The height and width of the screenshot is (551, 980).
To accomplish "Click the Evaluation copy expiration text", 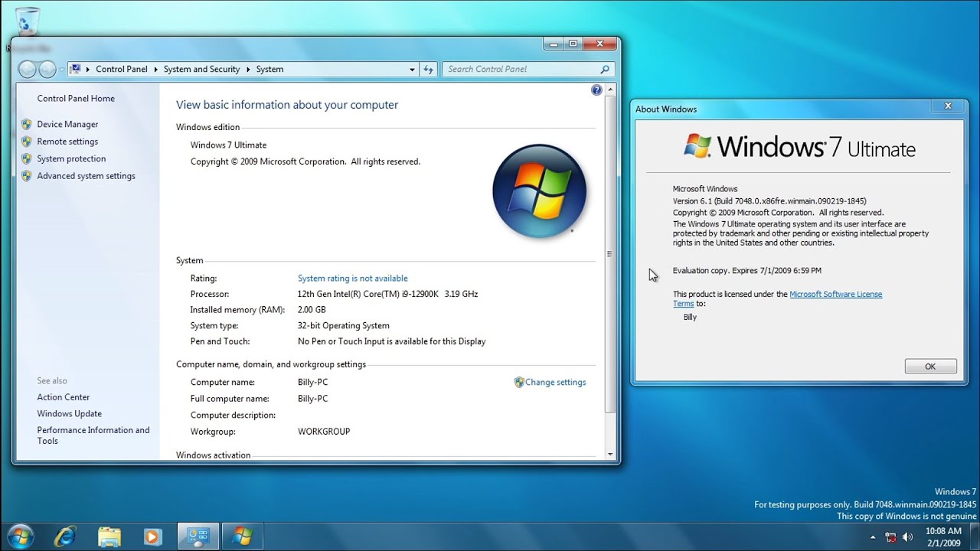I will pos(746,270).
